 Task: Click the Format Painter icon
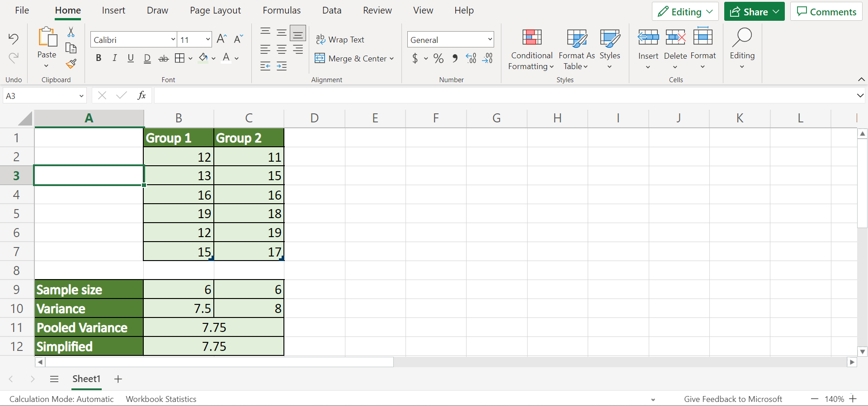[x=71, y=64]
